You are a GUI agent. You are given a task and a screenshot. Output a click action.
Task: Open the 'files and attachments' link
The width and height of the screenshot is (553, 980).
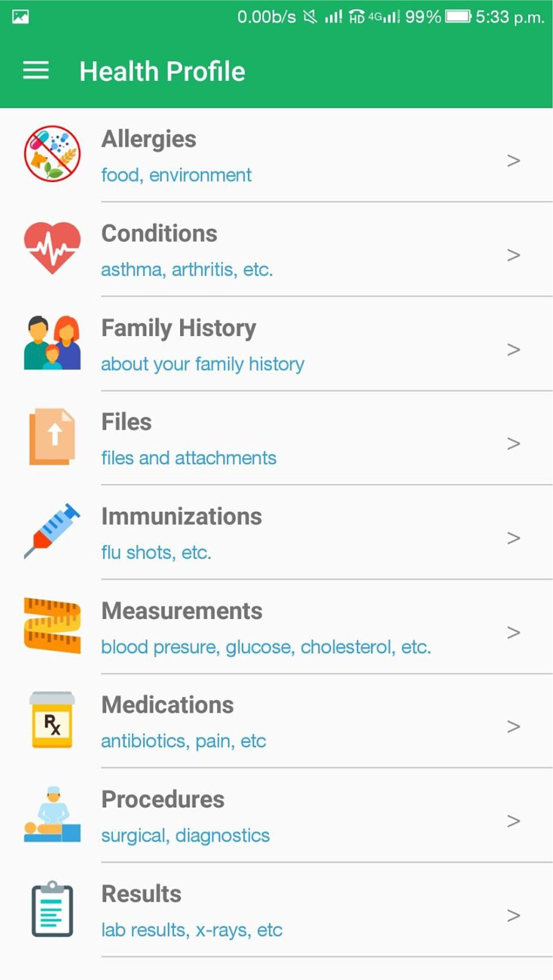click(189, 458)
